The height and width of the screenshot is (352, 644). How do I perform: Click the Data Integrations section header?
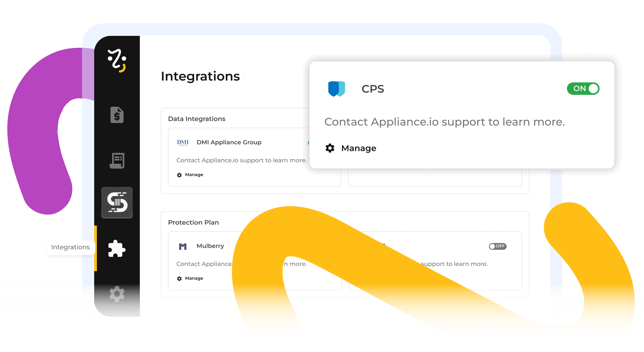tap(196, 119)
